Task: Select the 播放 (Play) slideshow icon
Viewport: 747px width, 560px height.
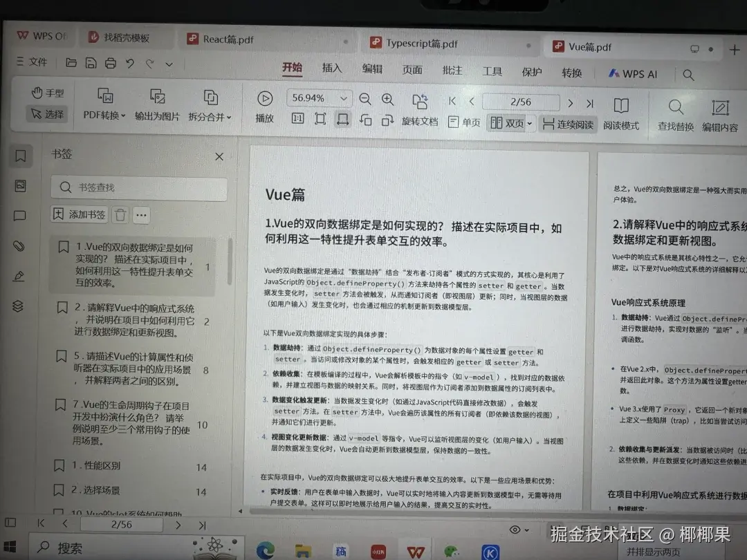Action: pyautogui.click(x=264, y=107)
